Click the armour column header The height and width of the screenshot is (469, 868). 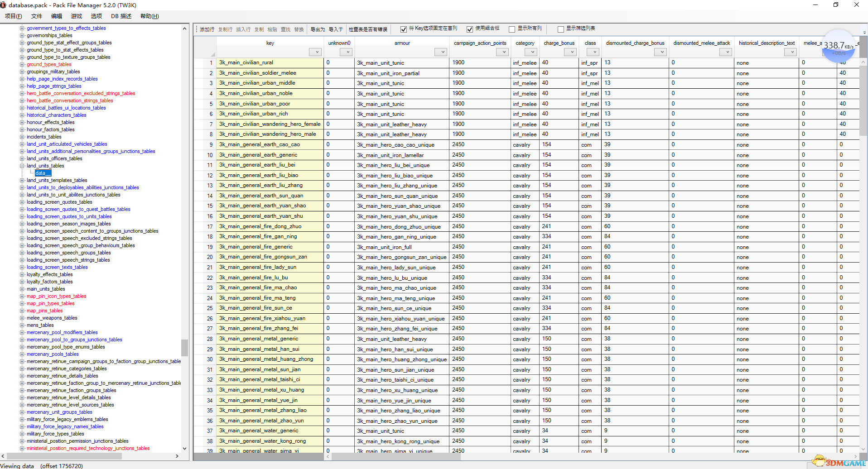pyautogui.click(x=402, y=43)
